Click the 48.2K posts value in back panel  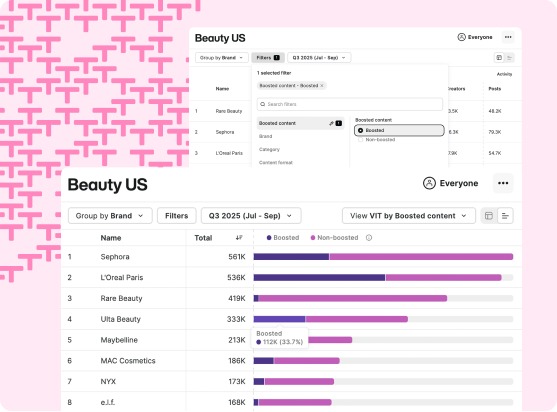click(x=494, y=111)
